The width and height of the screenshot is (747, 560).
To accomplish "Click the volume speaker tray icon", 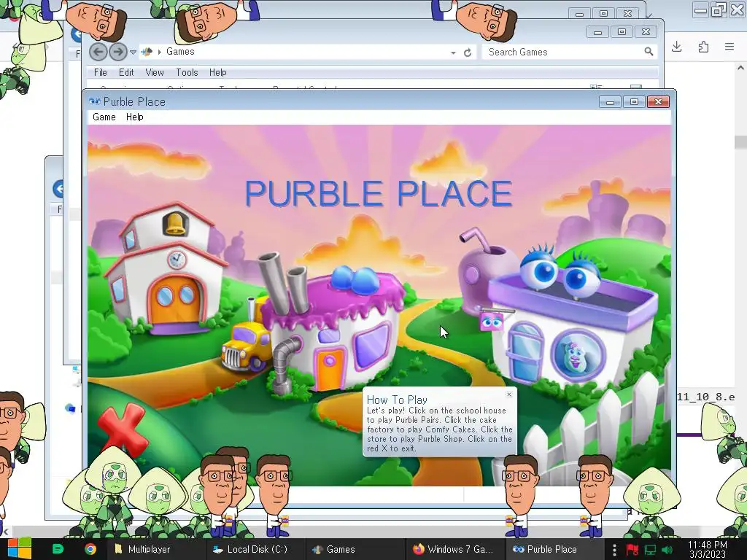I will coord(667,550).
